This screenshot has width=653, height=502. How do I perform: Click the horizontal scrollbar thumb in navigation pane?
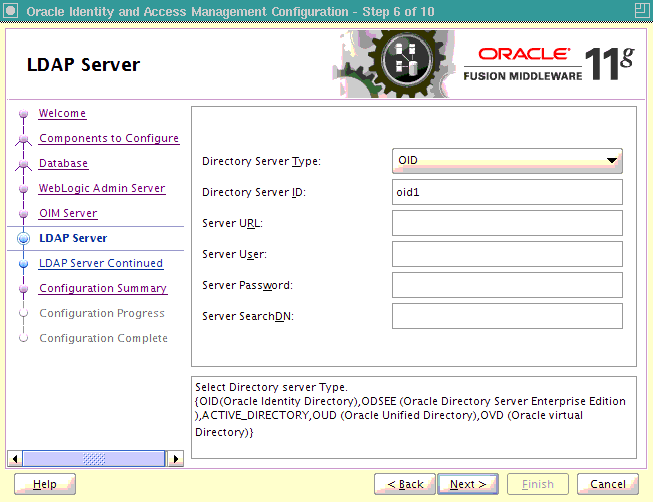pyautogui.click(x=94, y=459)
